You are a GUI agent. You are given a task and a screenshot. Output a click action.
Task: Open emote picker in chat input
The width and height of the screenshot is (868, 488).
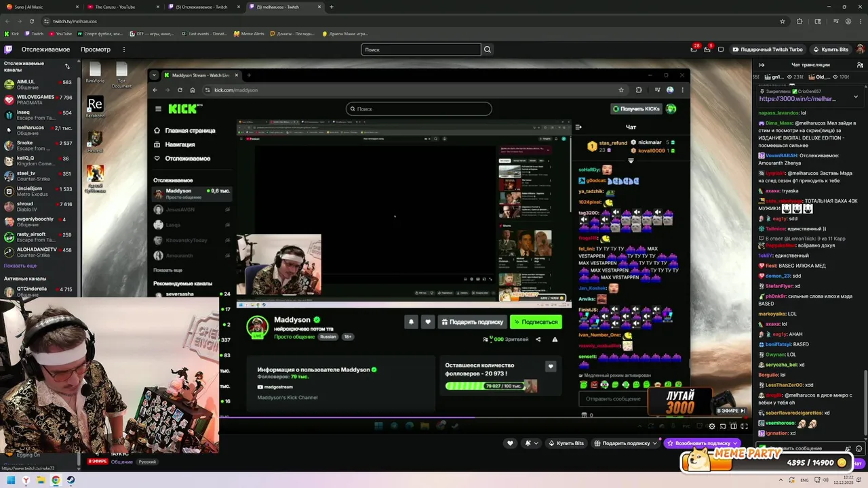(x=859, y=449)
